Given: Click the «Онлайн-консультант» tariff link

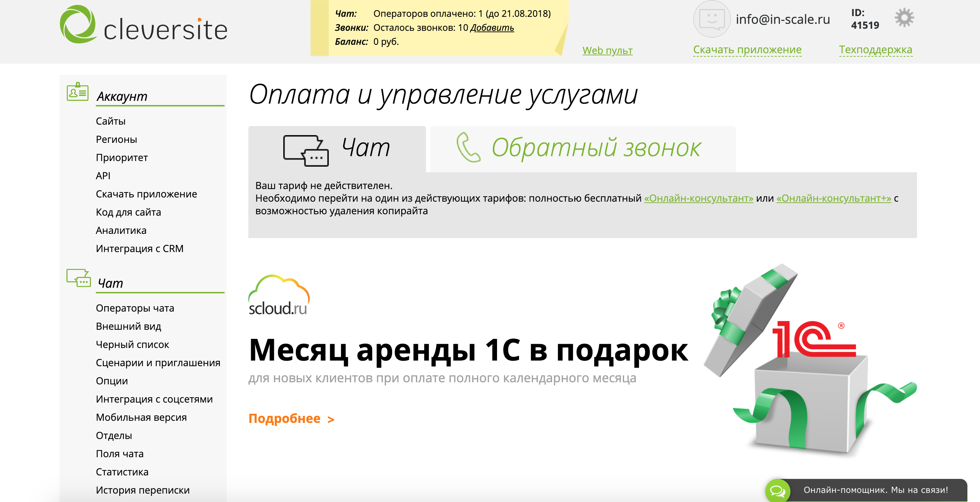Looking at the screenshot, I should (698, 198).
